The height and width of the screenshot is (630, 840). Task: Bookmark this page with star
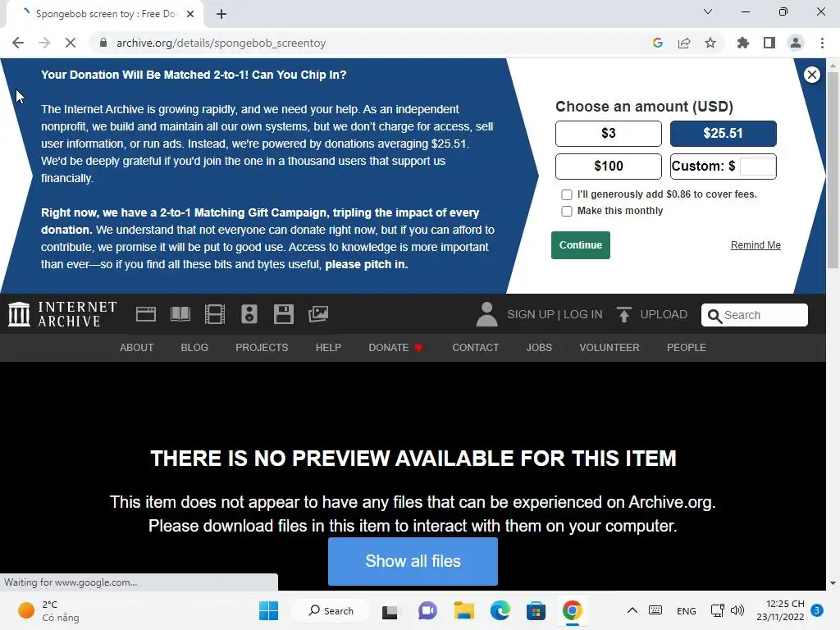pyautogui.click(x=710, y=43)
